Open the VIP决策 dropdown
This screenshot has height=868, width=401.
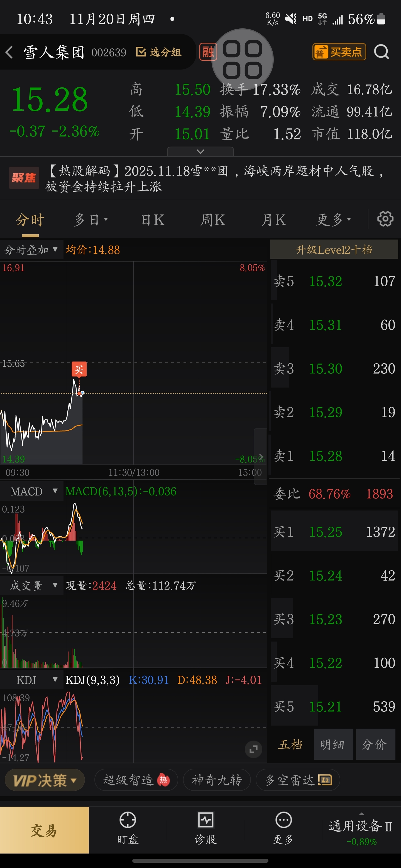tap(45, 780)
